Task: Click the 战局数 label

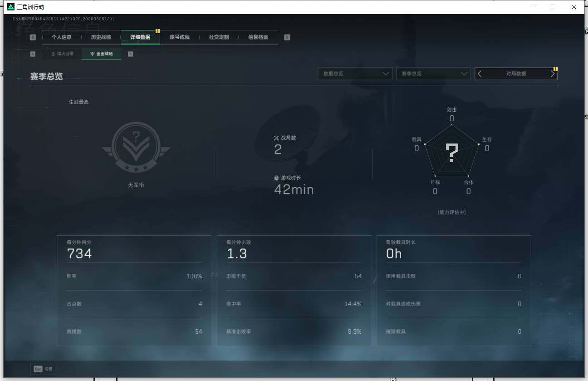Action: 289,138
